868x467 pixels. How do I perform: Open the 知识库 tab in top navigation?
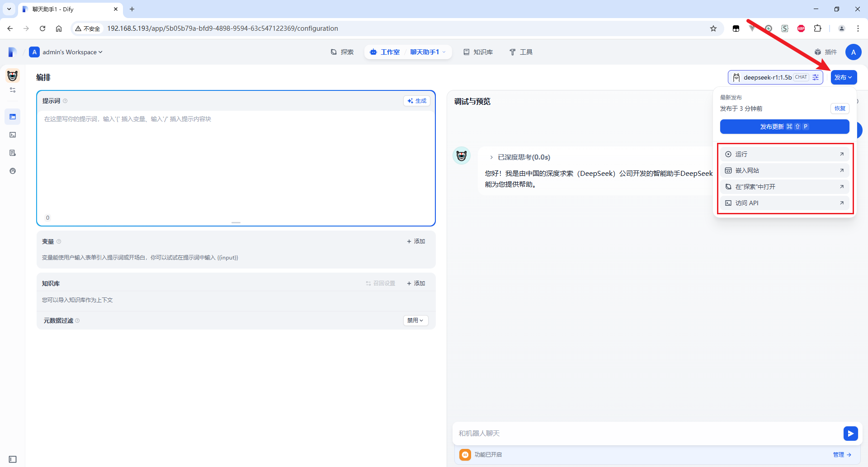(478, 52)
